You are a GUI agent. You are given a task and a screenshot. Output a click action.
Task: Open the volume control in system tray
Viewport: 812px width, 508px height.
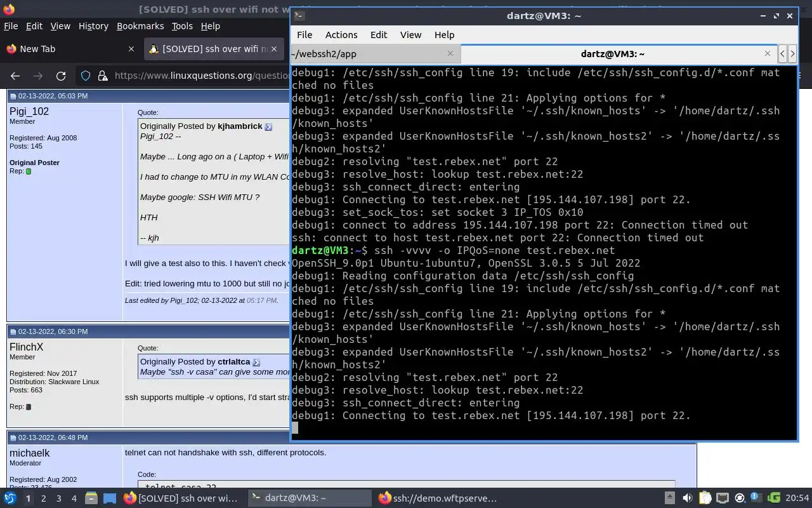pyautogui.click(x=687, y=498)
